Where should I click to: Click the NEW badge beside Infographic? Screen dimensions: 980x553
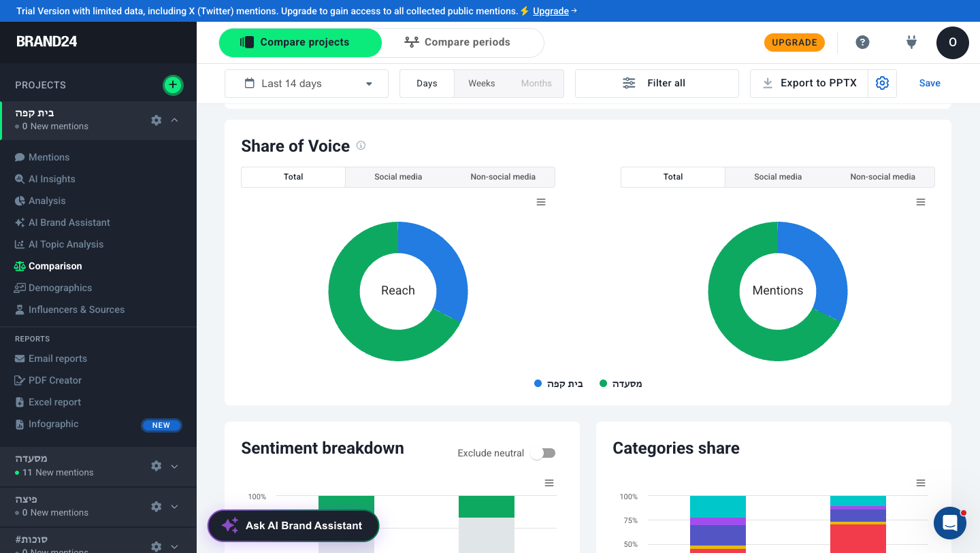click(161, 425)
